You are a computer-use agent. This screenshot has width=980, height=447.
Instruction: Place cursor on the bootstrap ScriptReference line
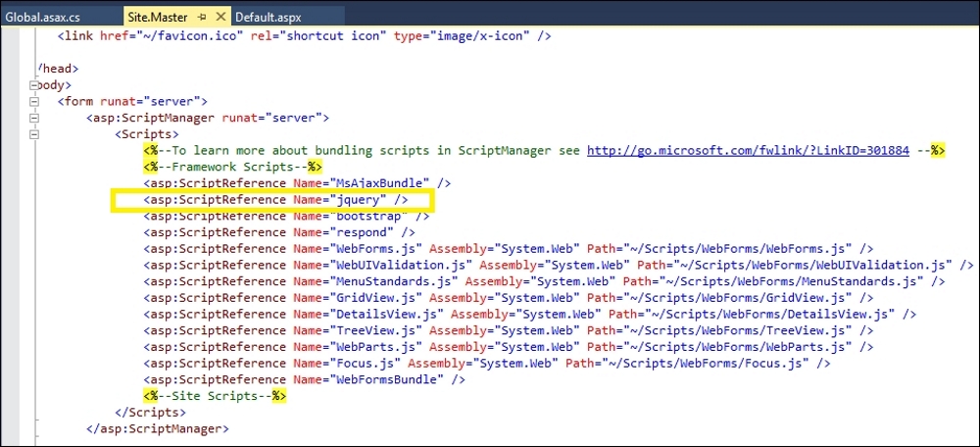[286, 216]
